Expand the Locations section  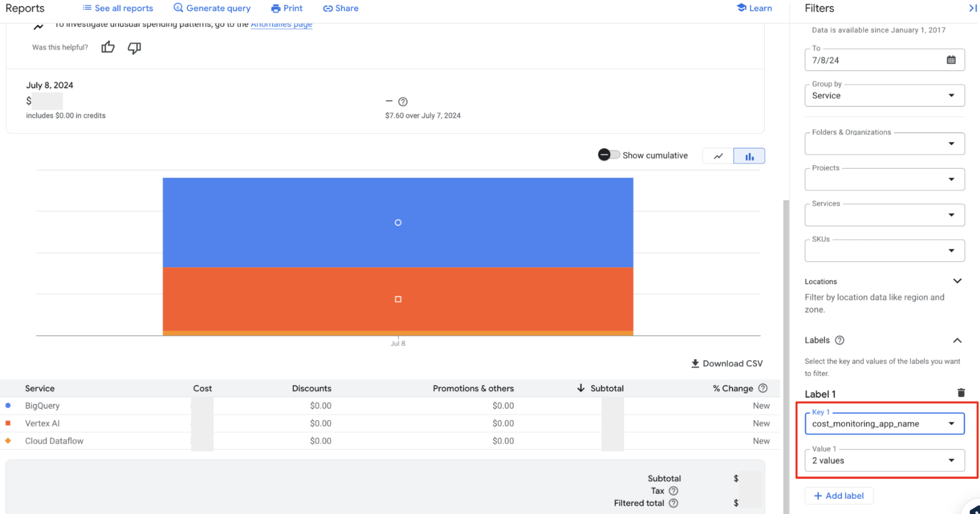click(x=957, y=281)
